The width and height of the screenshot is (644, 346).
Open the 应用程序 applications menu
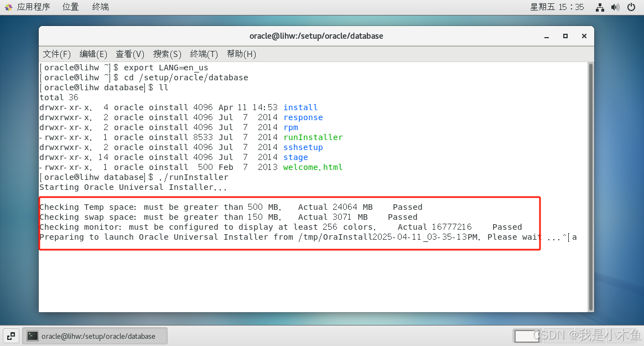tap(33, 7)
